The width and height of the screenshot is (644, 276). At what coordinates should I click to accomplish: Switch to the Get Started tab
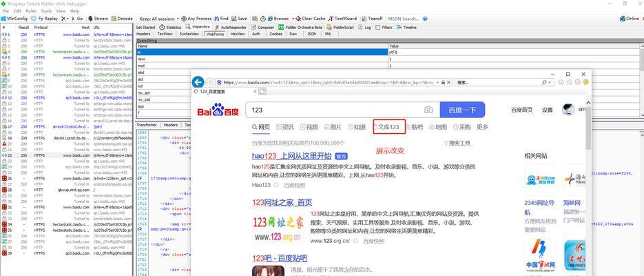pos(145,27)
